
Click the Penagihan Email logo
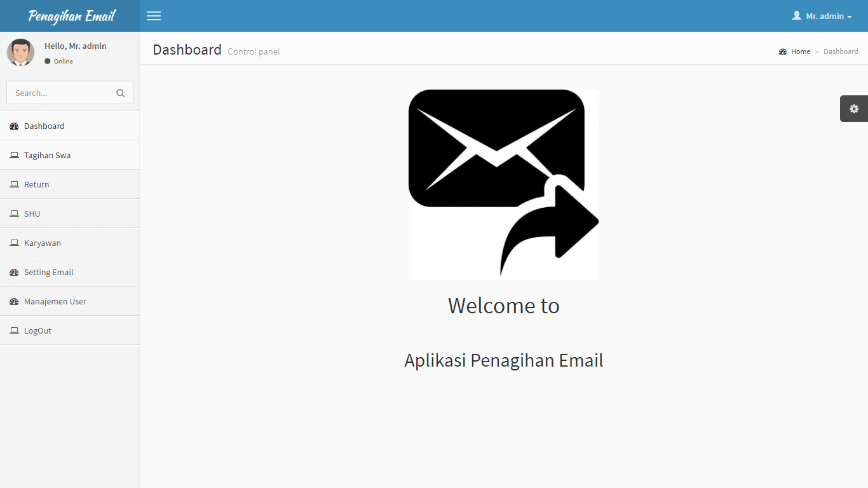pyautogui.click(x=69, y=16)
